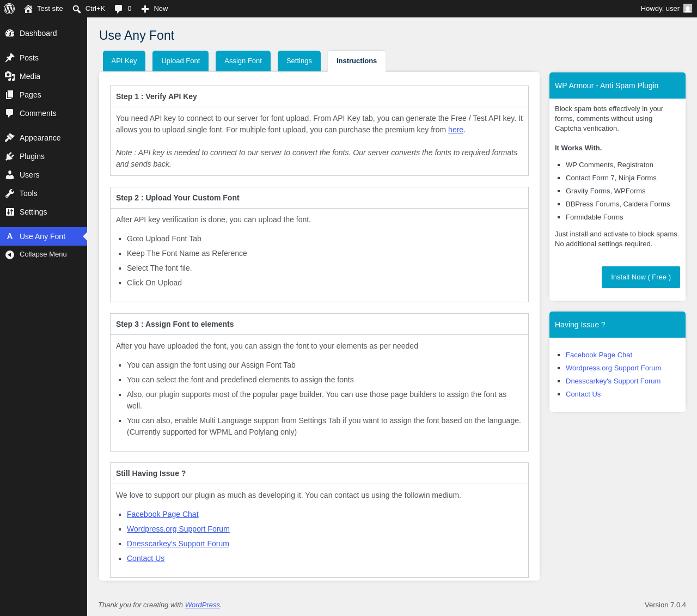Click the 'Click On Upload' list item
Screen dimensions: 697x616
(154, 283)
